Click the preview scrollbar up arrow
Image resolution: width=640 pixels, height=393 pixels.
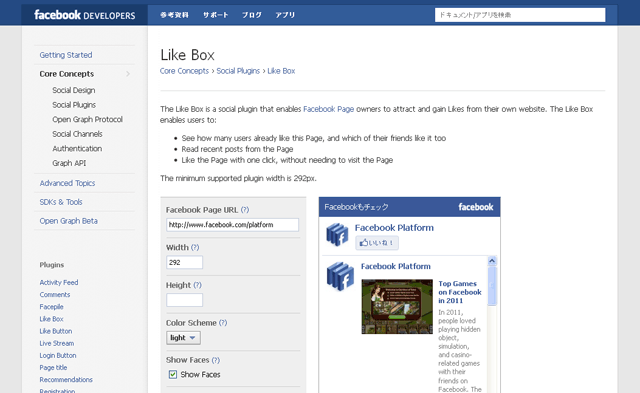tap(492, 261)
